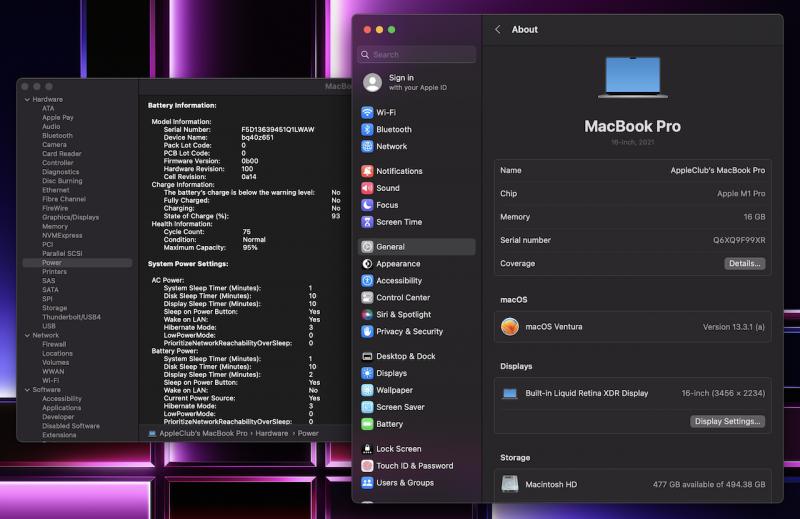Image resolution: width=800 pixels, height=519 pixels.
Task: Open the Siri & Spotlight icon
Action: [x=367, y=314]
